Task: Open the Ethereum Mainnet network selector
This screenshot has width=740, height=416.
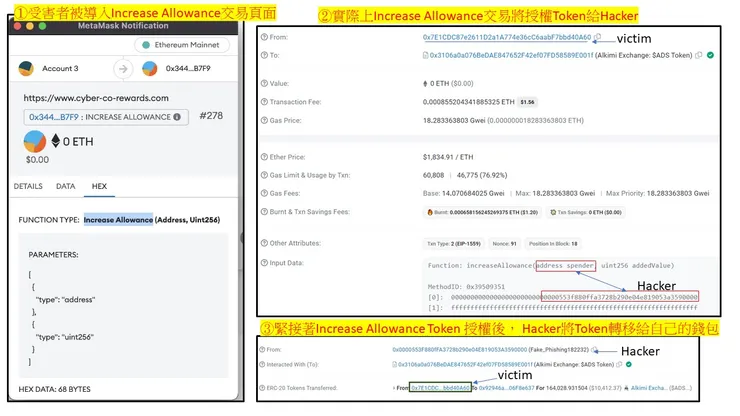Action: pyautogui.click(x=182, y=45)
